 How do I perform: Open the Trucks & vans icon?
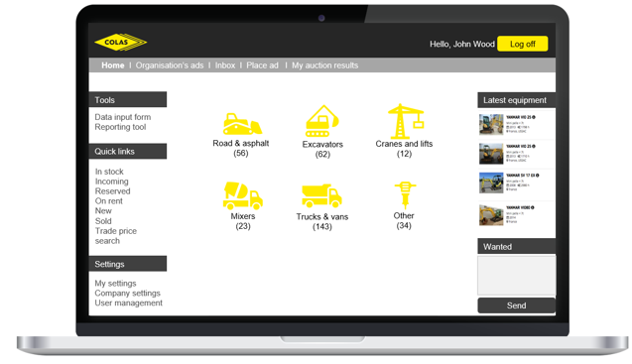click(321, 196)
